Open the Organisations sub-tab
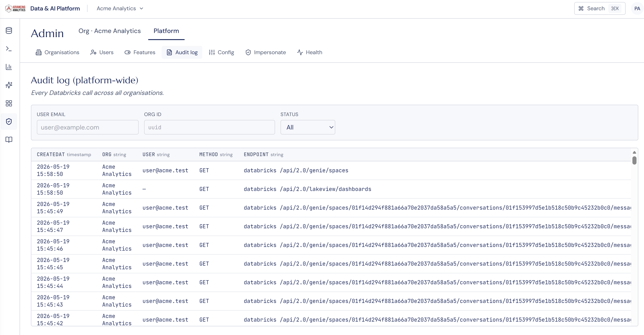 click(x=57, y=52)
